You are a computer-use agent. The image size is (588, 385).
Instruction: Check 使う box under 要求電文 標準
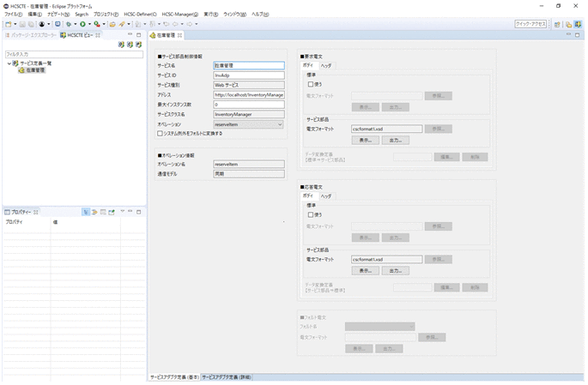coord(311,84)
